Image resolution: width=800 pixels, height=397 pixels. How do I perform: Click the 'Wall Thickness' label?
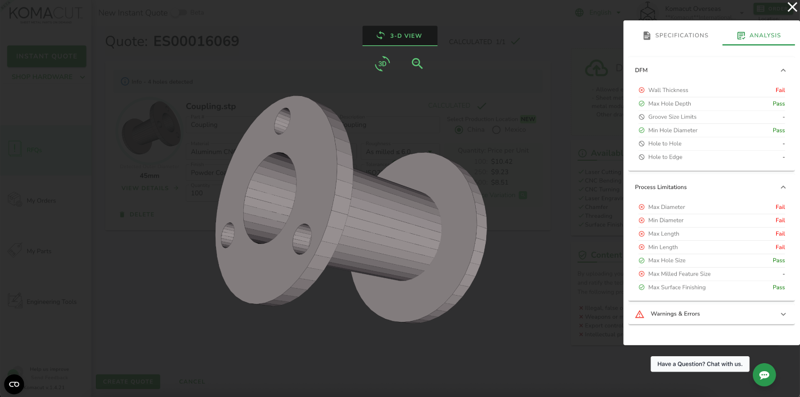[x=668, y=90]
